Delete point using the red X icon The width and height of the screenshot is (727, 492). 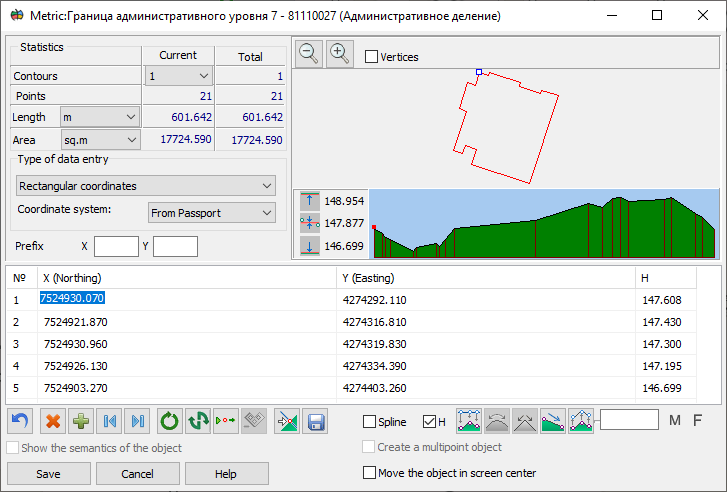[x=53, y=421]
